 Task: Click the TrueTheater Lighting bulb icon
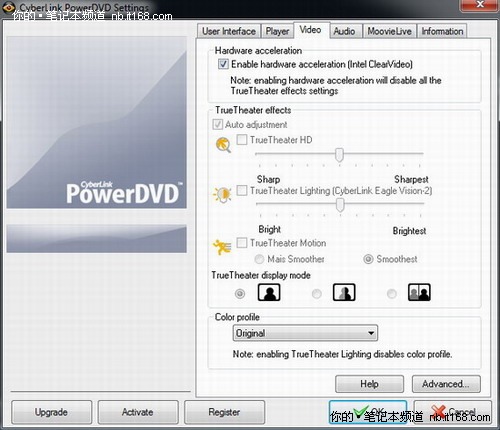[x=222, y=194]
